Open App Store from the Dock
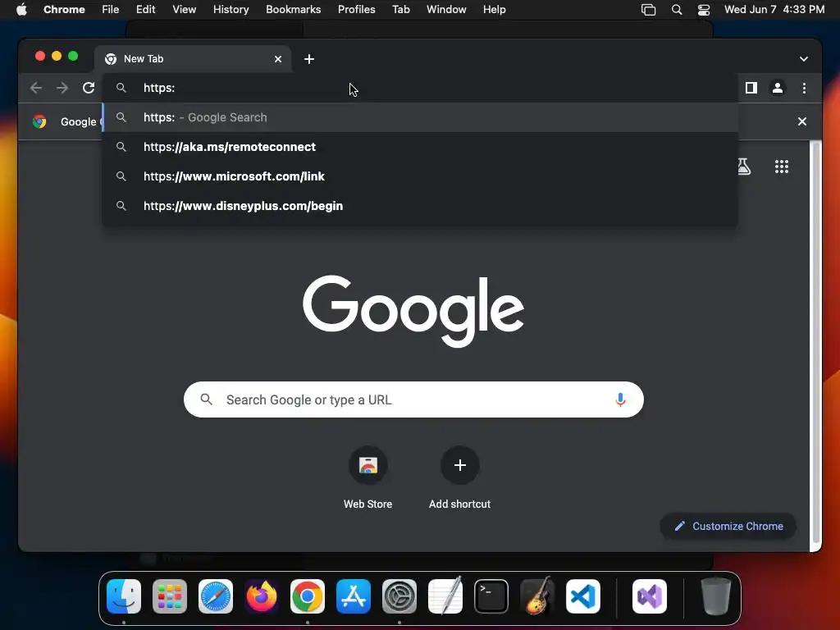 [354, 596]
